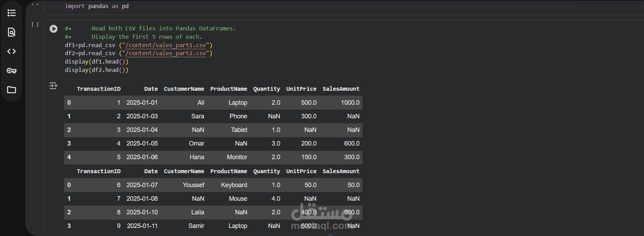Select the 2025-01-01 date cell
The image size is (644, 236).
pyautogui.click(x=142, y=103)
